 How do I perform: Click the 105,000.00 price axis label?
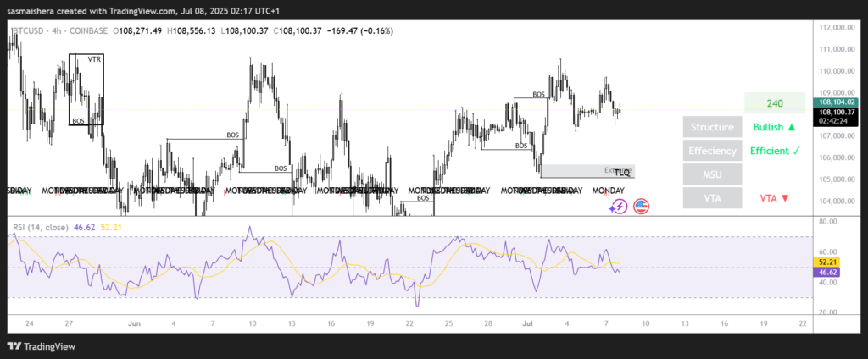tap(838, 179)
